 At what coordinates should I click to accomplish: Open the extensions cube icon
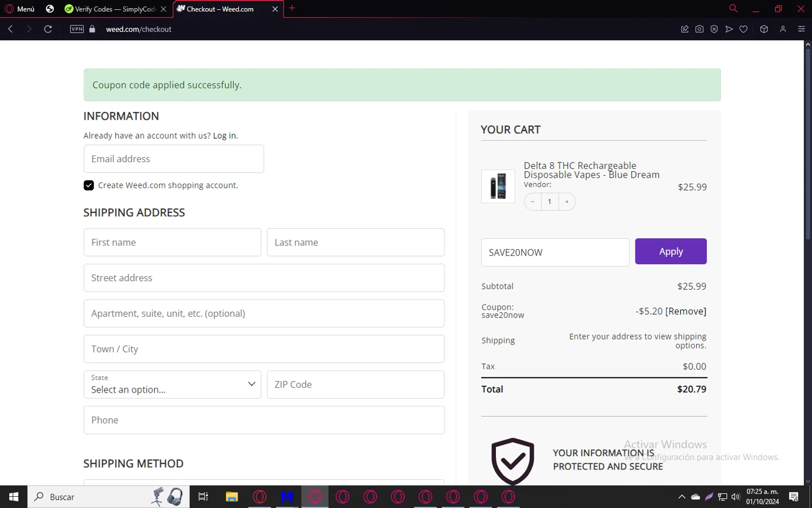pos(764,29)
